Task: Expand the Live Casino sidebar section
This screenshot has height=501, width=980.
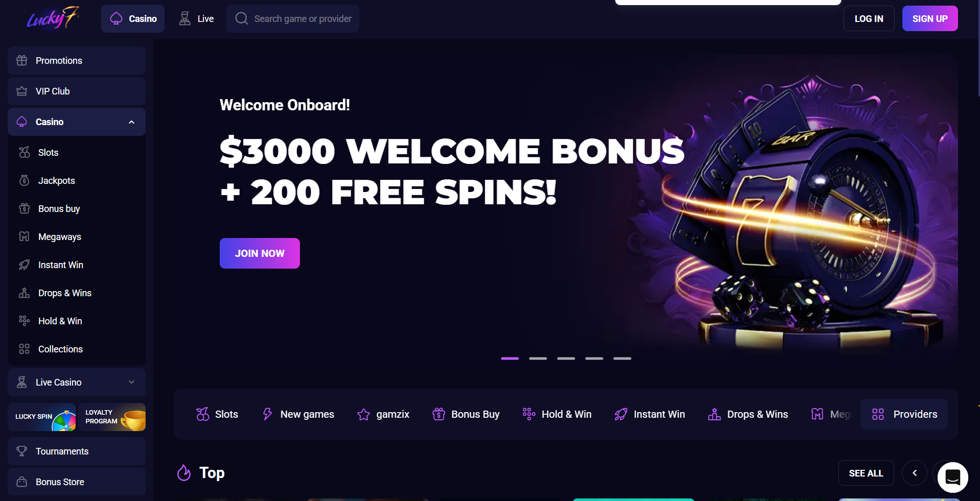Action: 131,382
